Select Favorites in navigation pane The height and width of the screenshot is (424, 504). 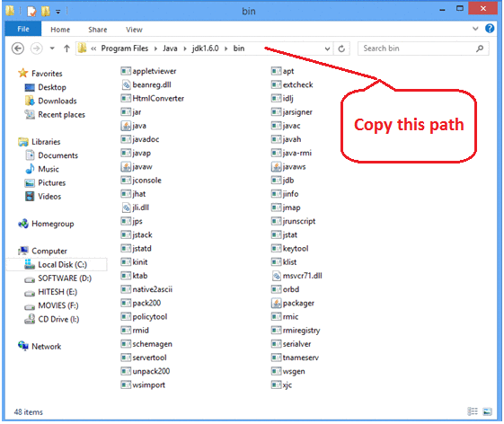[x=47, y=74]
